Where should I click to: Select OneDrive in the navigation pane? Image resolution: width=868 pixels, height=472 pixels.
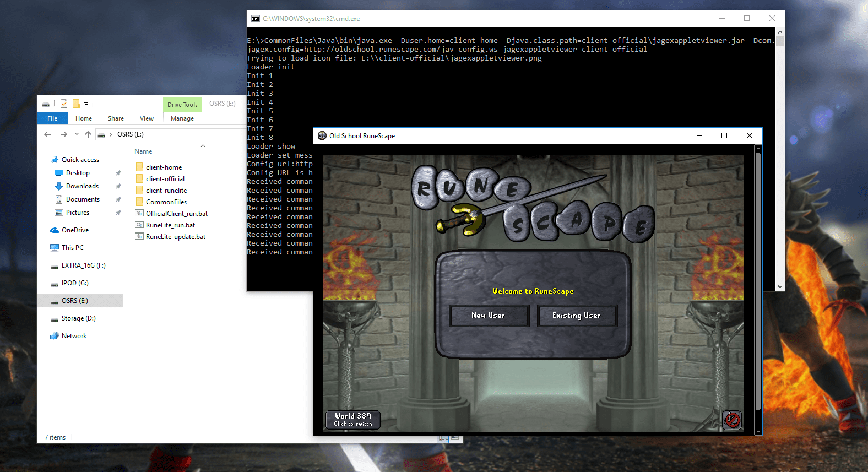pyautogui.click(x=75, y=230)
